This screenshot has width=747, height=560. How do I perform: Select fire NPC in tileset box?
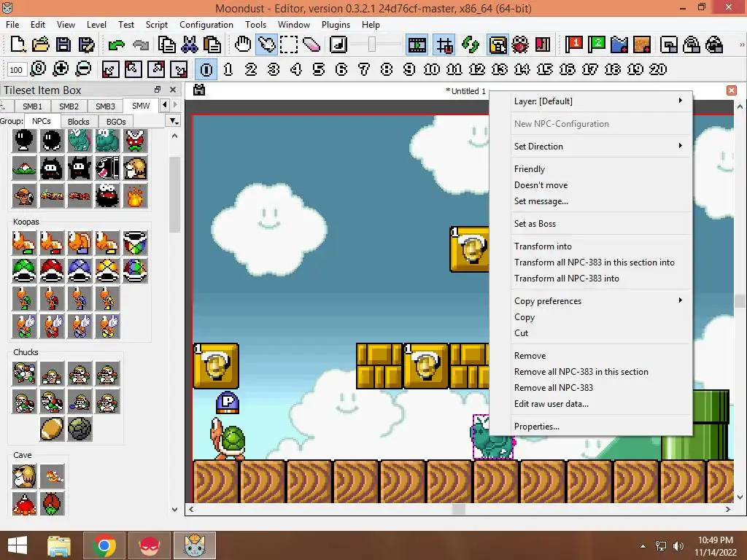coord(135,196)
